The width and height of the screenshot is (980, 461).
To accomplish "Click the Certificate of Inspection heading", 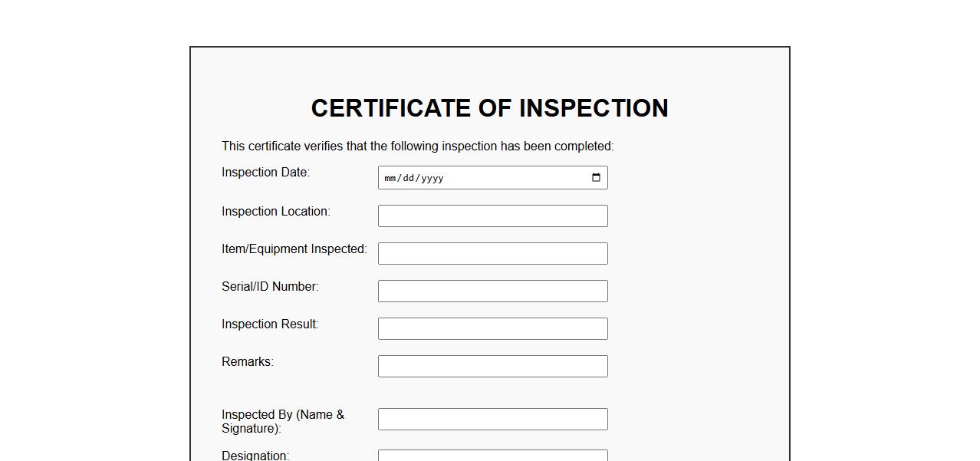I will pos(490,108).
